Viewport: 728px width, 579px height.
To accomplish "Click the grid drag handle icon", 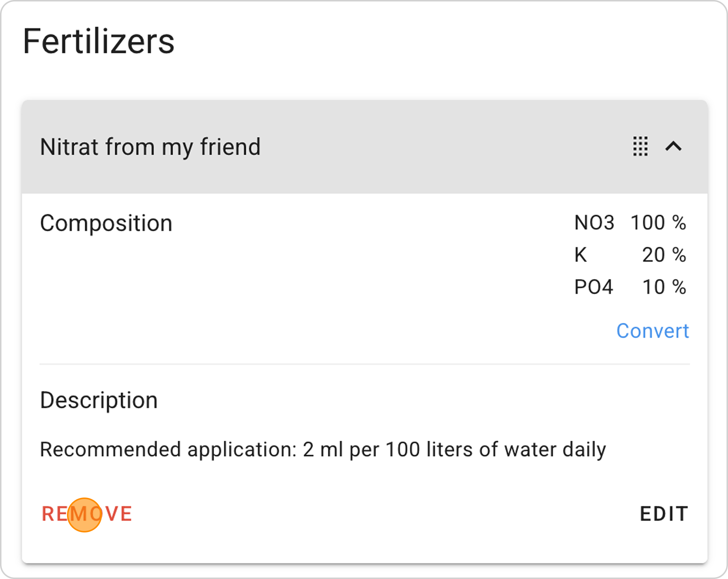I will coord(640,146).
